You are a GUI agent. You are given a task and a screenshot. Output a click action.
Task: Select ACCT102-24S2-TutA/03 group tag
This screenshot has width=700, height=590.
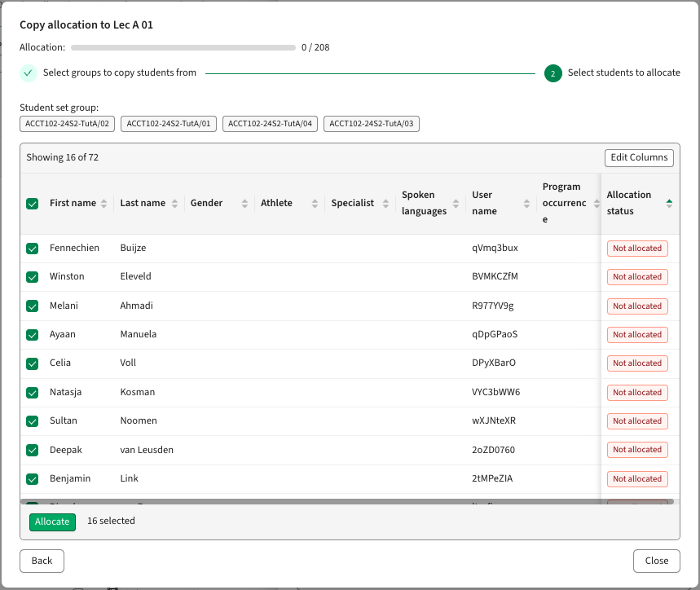pyautogui.click(x=372, y=124)
